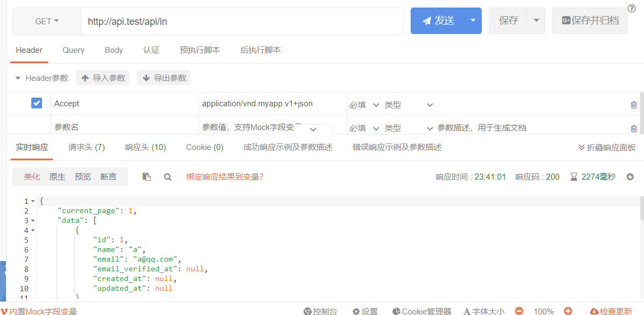The width and height of the screenshot is (644, 315).
Task: Open 类型 dropdown in the 参数名 row
Action: [408, 128]
